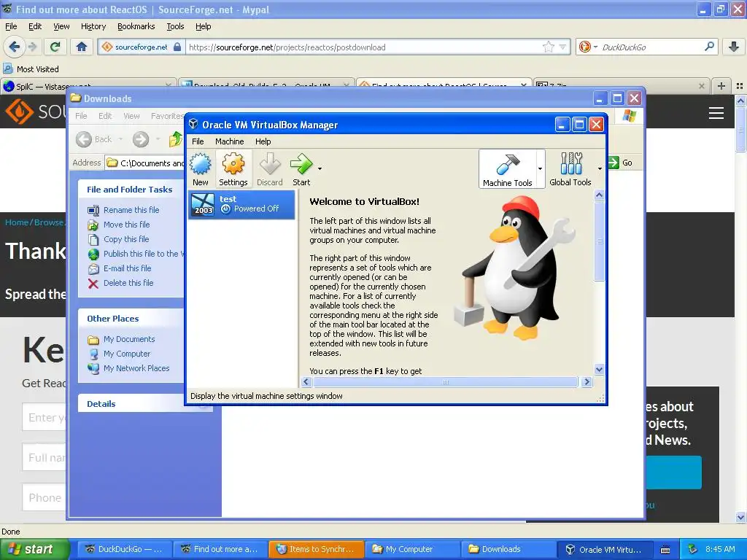Image resolution: width=747 pixels, height=560 pixels.
Task: Click the Discard toolbar icon
Action: 270,168
